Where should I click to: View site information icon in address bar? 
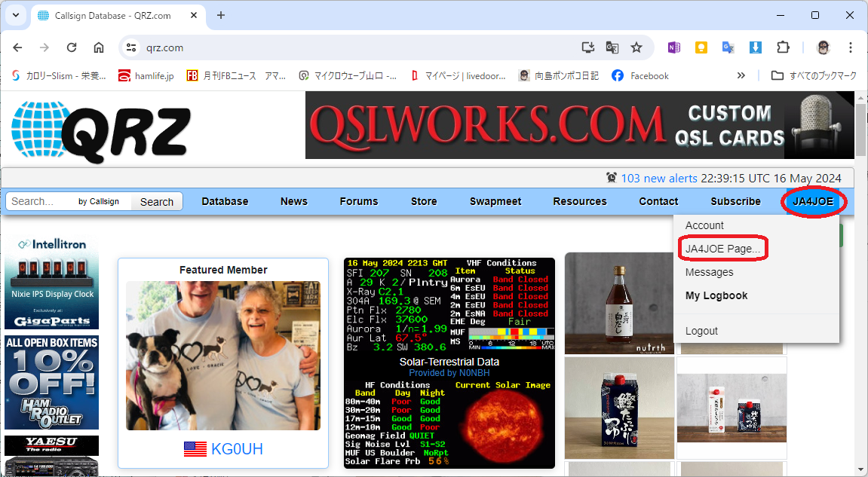point(131,47)
